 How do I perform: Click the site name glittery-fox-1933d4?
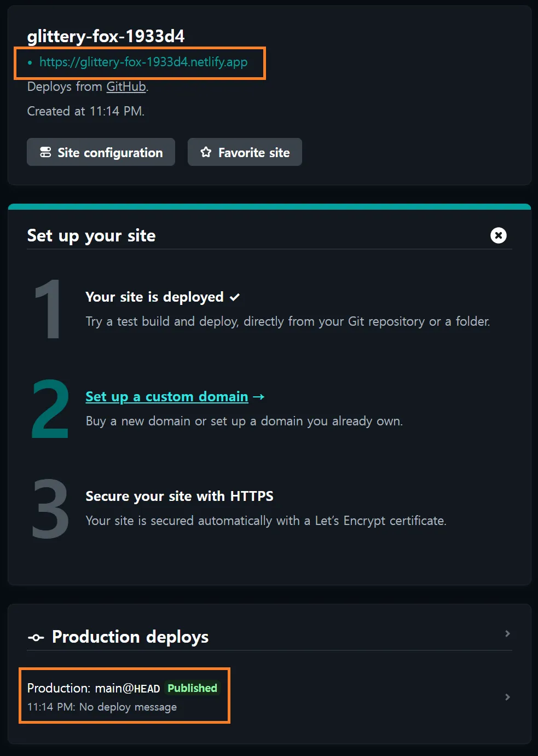click(106, 36)
